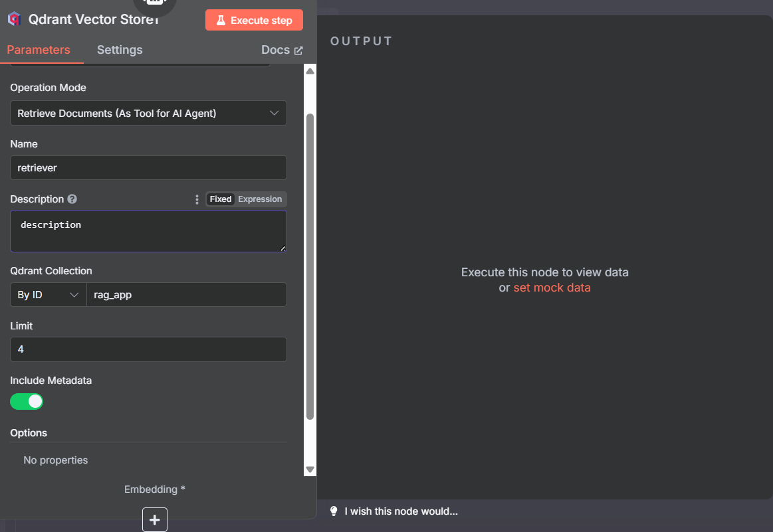Click the Qdrant logo icon

click(x=15, y=19)
